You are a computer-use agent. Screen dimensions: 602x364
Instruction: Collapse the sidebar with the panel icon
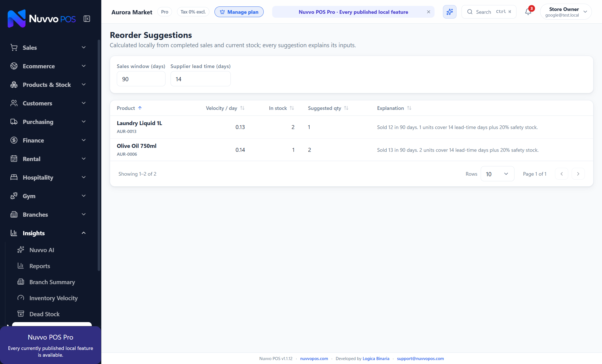point(87,19)
